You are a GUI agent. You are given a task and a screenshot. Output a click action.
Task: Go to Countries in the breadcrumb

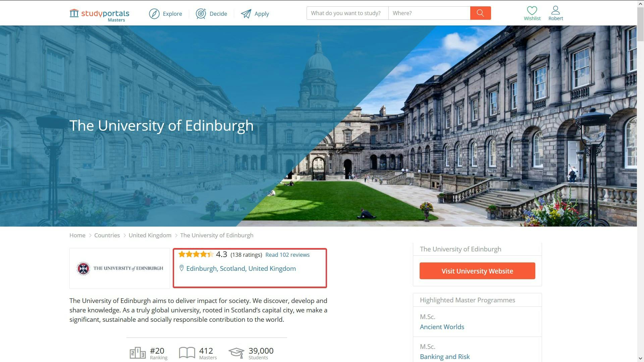pyautogui.click(x=107, y=235)
